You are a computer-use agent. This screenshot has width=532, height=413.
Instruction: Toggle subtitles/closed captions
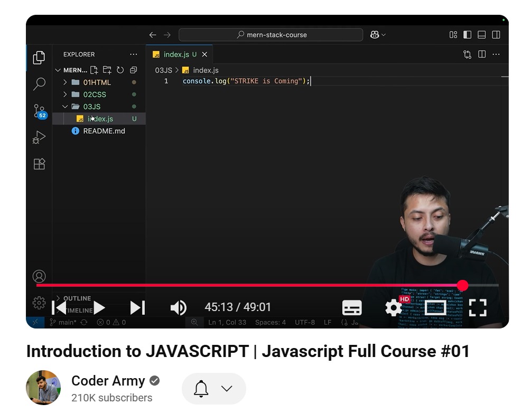pyautogui.click(x=352, y=308)
